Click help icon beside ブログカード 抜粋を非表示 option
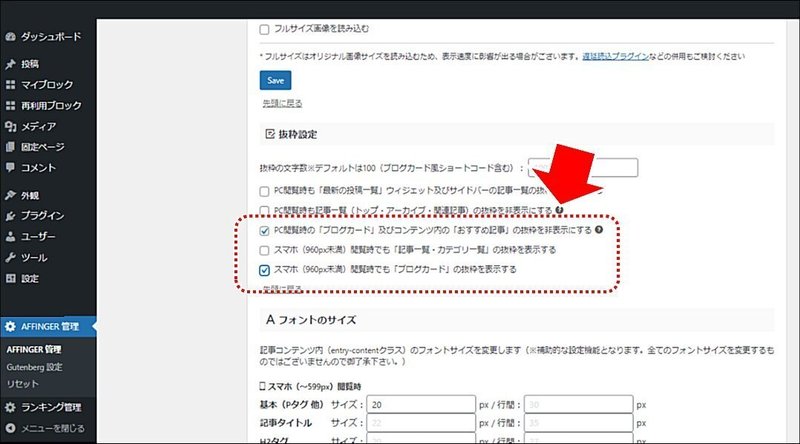Image resolution: width=800 pixels, height=444 pixels. click(598, 230)
